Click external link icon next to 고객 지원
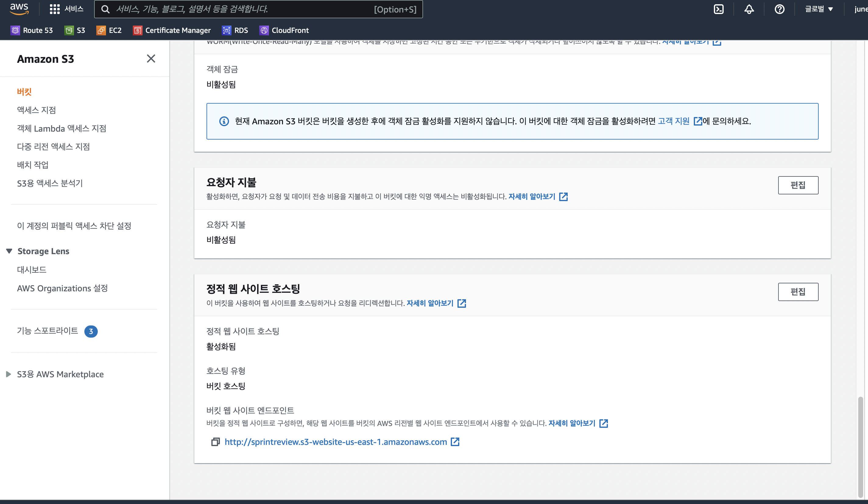868x504 pixels. click(697, 121)
